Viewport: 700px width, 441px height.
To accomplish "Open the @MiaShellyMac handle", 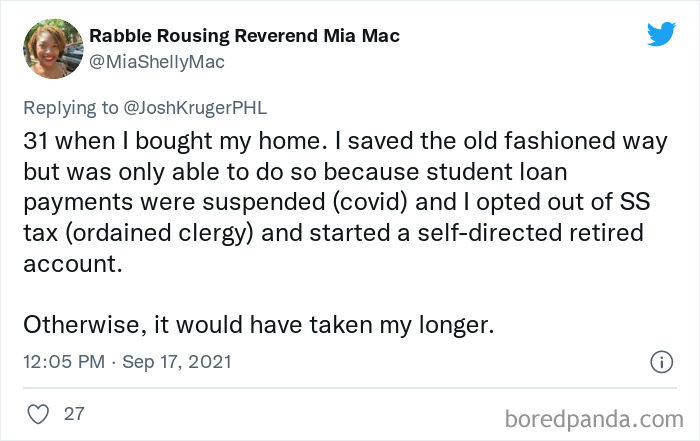I will (157, 62).
